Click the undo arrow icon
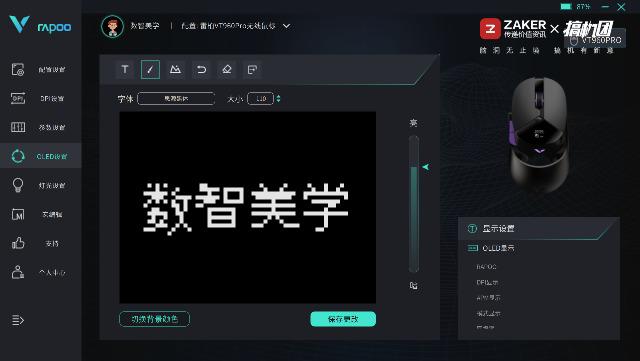 (x=201, y=69)
